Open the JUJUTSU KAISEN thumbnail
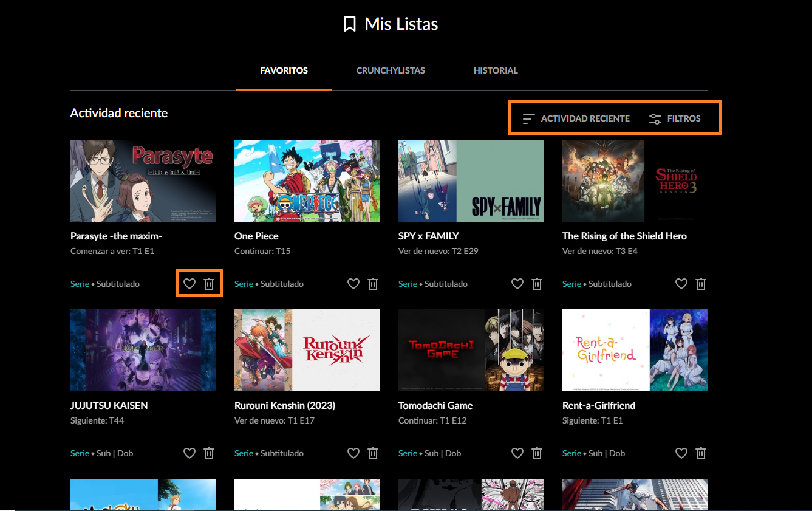The height and width of the screenshot is (511, 812). pos(143,350)
